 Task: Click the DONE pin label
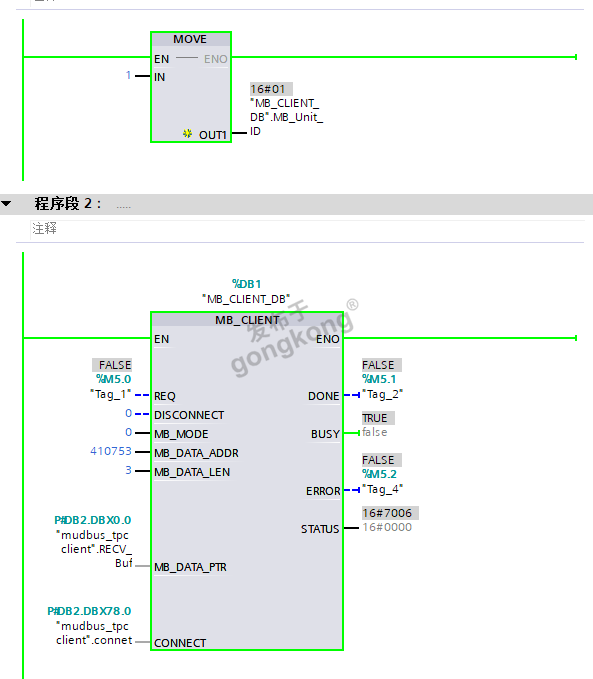tap(324, 396)
